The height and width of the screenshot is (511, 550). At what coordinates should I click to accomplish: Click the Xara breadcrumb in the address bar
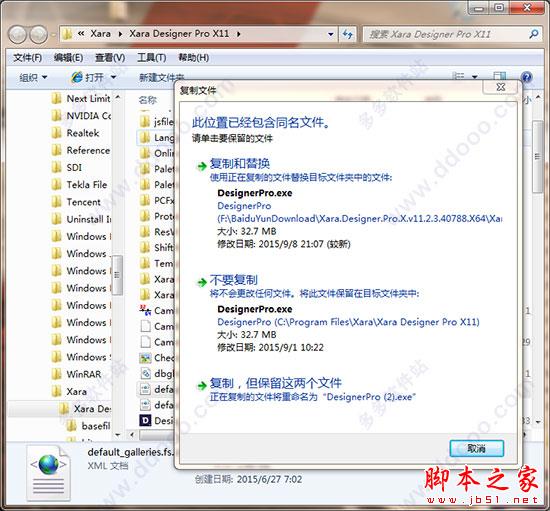point(100,34)
